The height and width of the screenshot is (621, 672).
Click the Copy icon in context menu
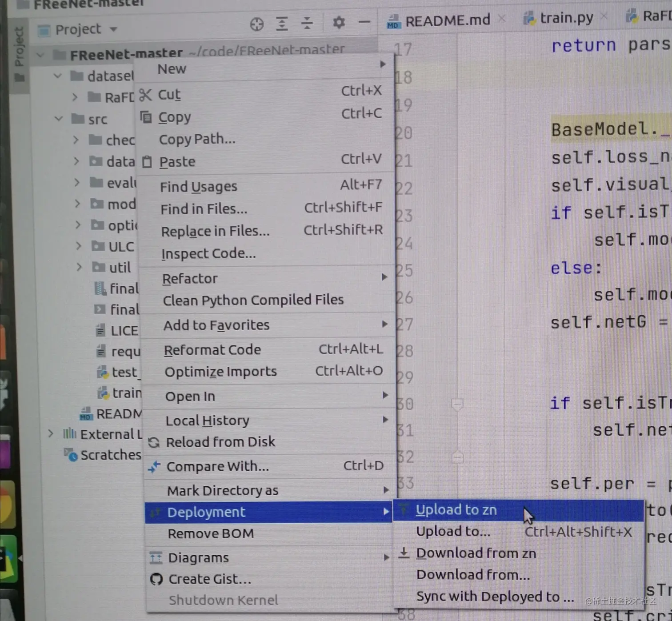[x=146, y=116]
